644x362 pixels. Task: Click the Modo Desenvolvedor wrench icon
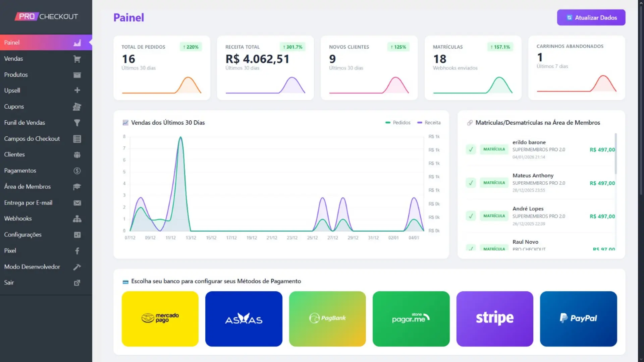pyautogui.click(x=77, y=267)
